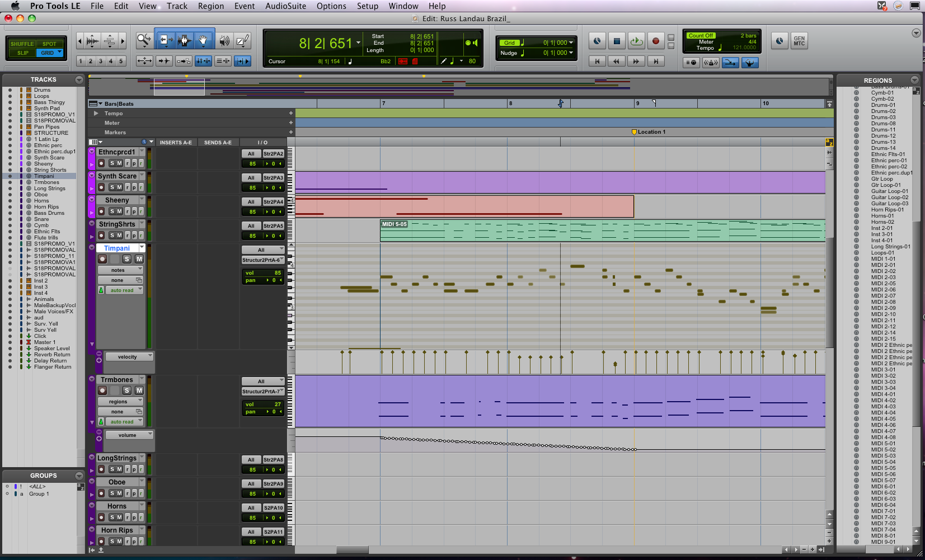The image size is (925, 560).
Task: Open the Nudge value dropdown
Action: (x=571, y=53)
